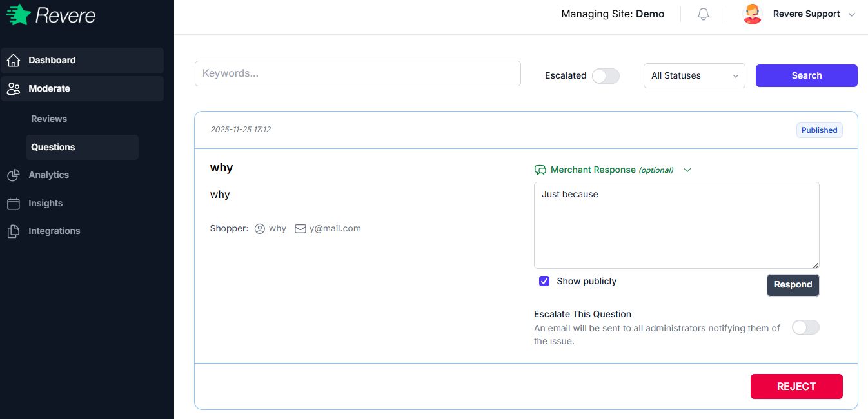868x419 pixels.
Task: Open Insights via the calendar icon
Action: click(14, 203)
